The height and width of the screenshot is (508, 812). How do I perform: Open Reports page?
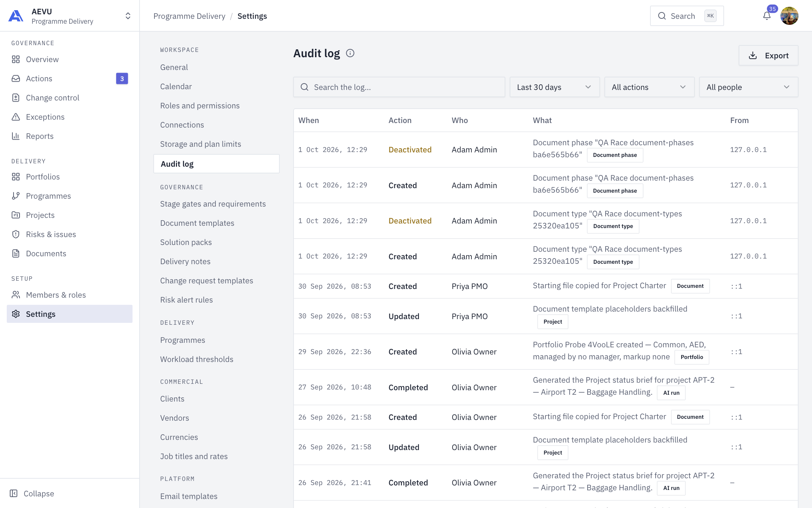coord(70,136)
